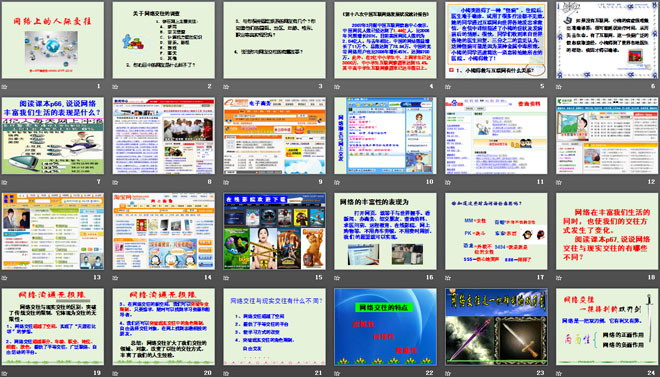Click slide number label "22"
Image resolution: width=660 pixels, height=377 pixels.
429,373
